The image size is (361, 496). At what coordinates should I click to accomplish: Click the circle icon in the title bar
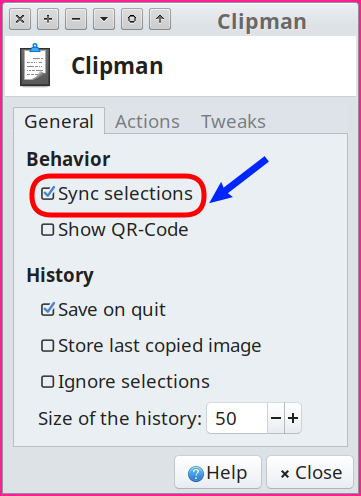132,19
